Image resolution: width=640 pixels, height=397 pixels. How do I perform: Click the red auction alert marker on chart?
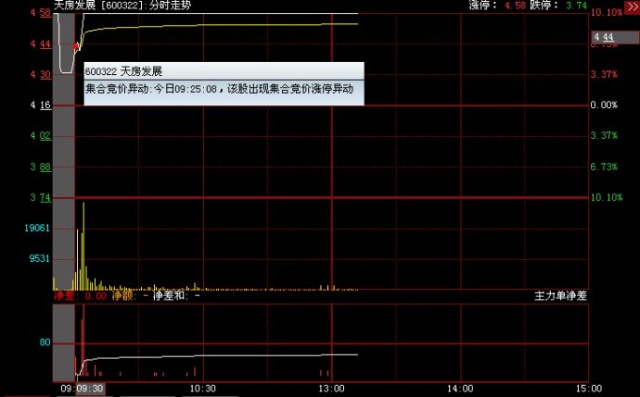click(76, 46)
